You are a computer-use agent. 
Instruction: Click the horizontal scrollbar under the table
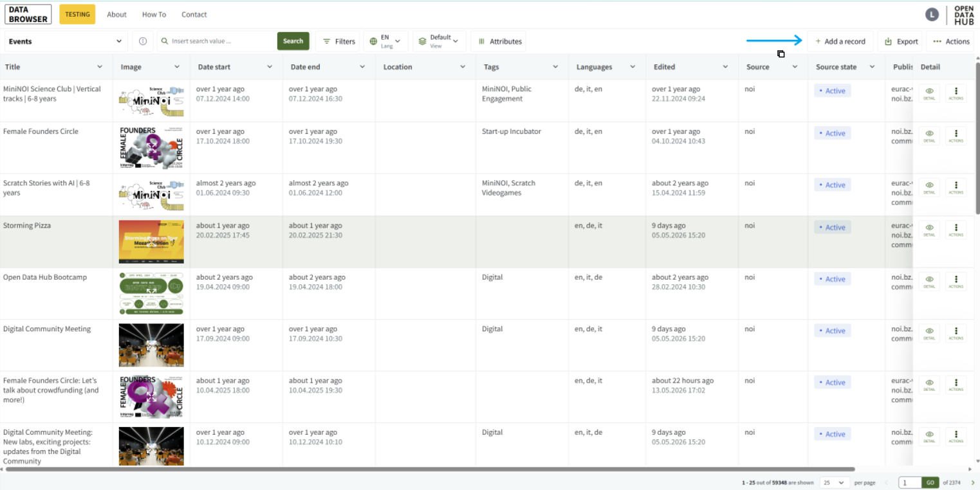point(429,469)
